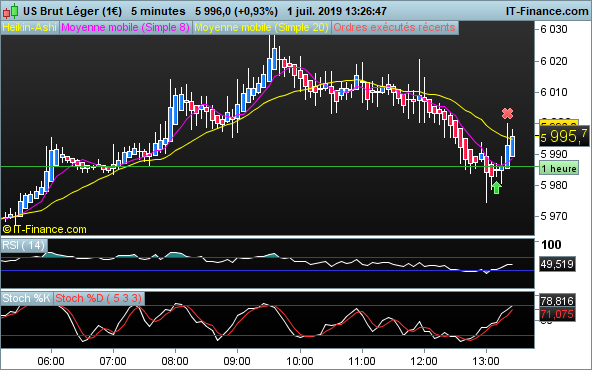Click the 06:00 time axis label
This screenshot has height=370, width=592.
point(51,361)
